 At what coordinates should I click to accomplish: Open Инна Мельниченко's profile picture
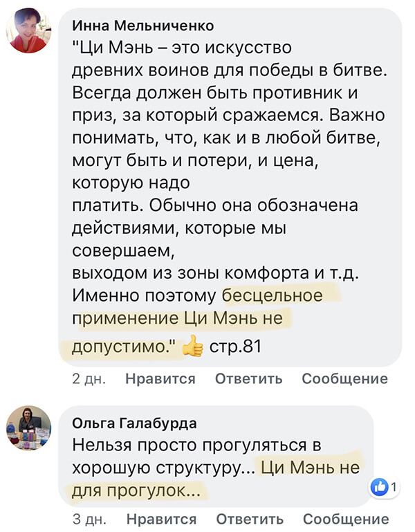point(28,33)
